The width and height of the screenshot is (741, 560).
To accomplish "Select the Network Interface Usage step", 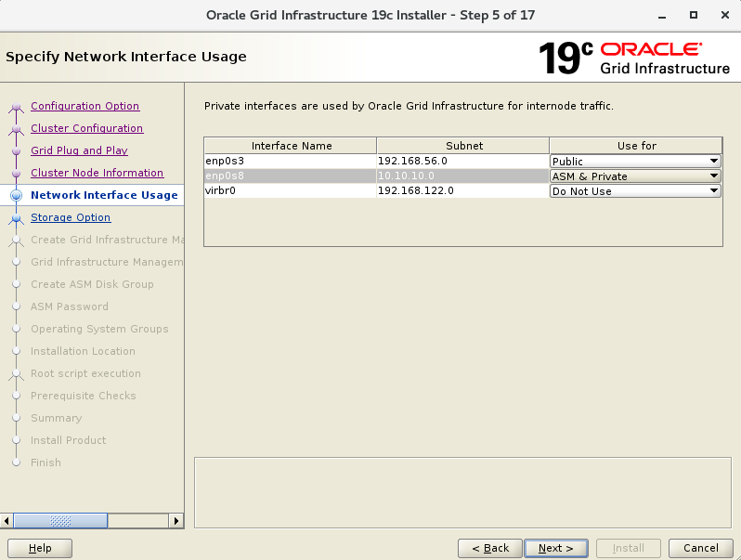I will tap(104, 195).
